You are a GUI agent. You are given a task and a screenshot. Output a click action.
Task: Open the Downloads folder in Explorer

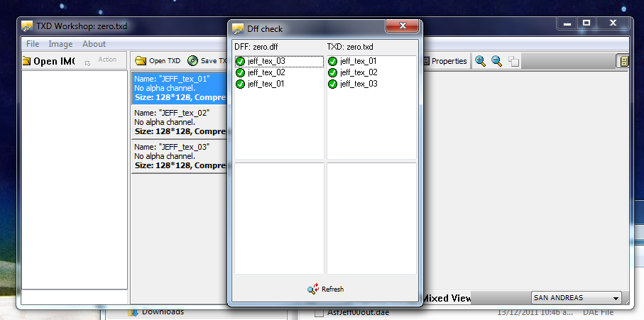click(156, 312)
